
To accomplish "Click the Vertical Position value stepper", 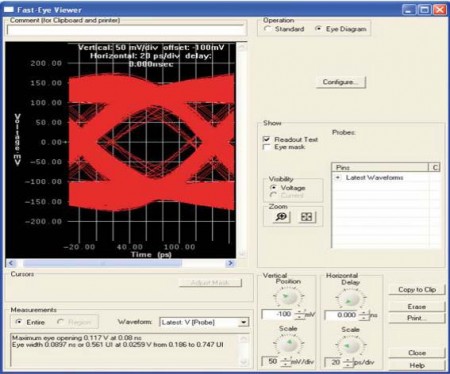I will pyautogui.click(x=300, y=314).
